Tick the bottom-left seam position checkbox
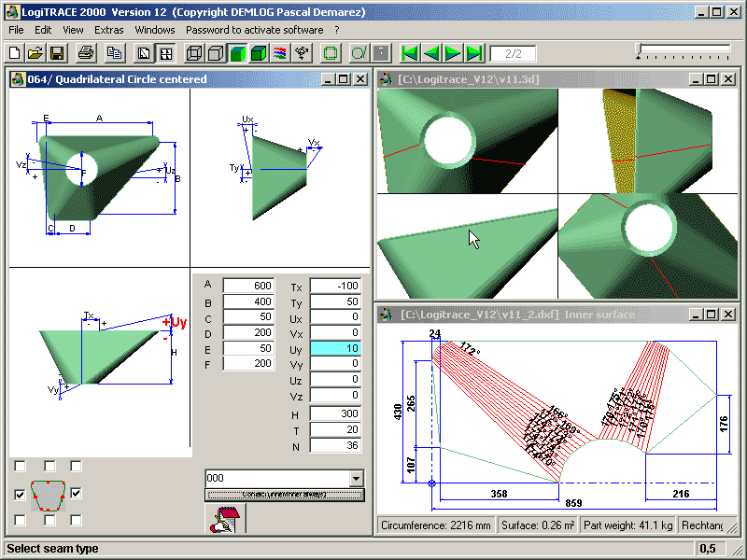The width and height of the screenshot is (747, 560). click(20, 520)
